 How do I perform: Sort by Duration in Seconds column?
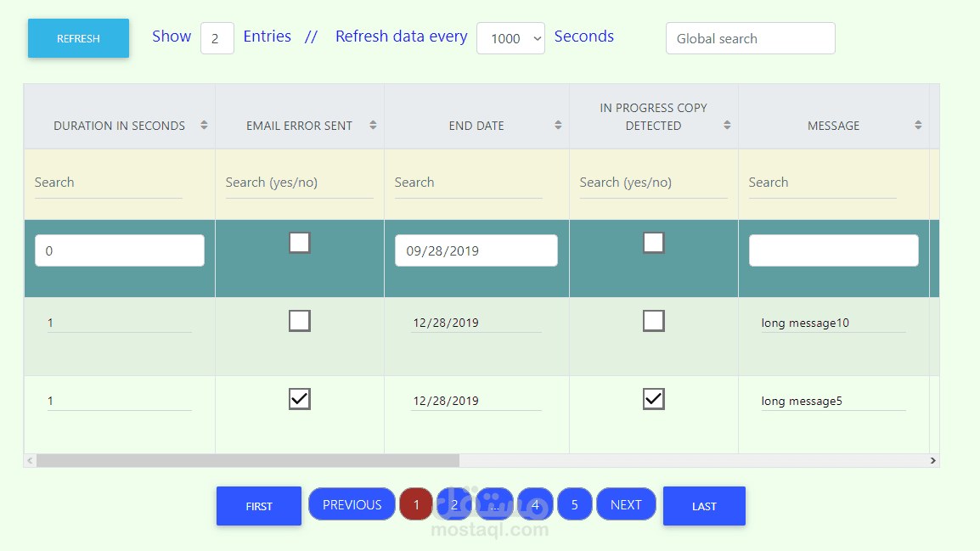[204, 126]
